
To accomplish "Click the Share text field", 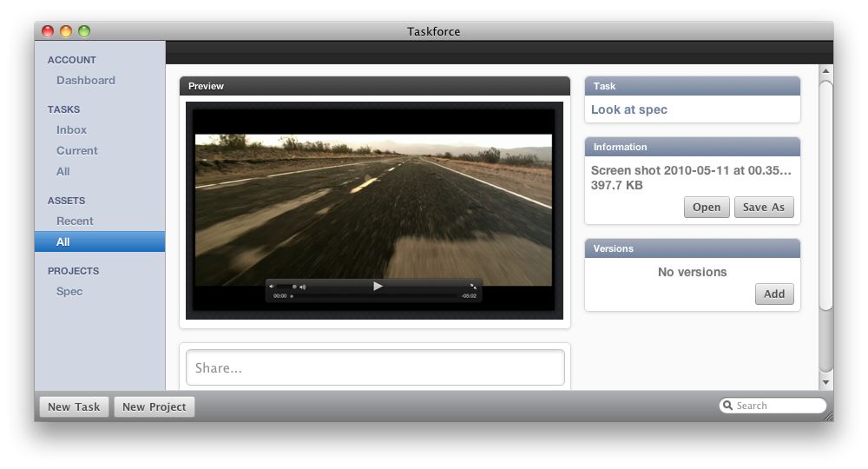I will pos(375,368).
